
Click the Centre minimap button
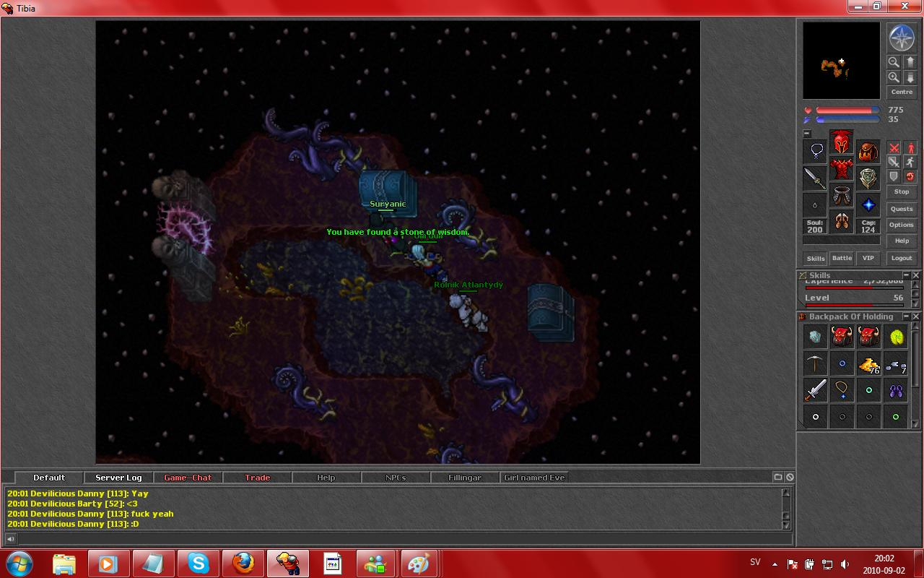[902, 92]
